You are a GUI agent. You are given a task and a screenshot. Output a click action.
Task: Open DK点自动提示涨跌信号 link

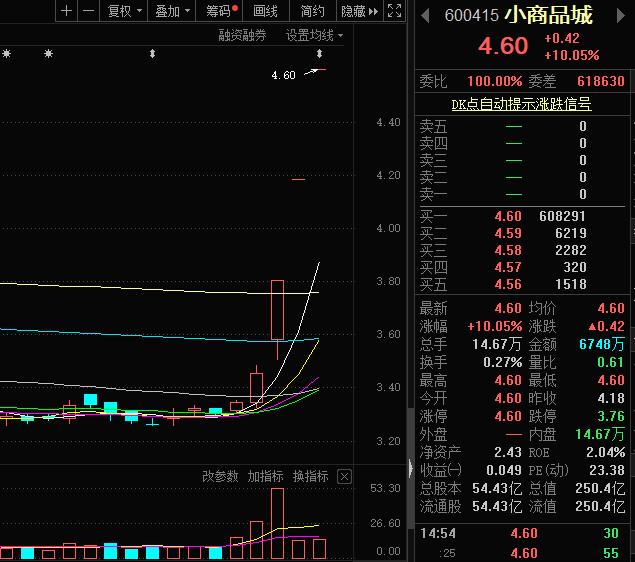(521, 104)
